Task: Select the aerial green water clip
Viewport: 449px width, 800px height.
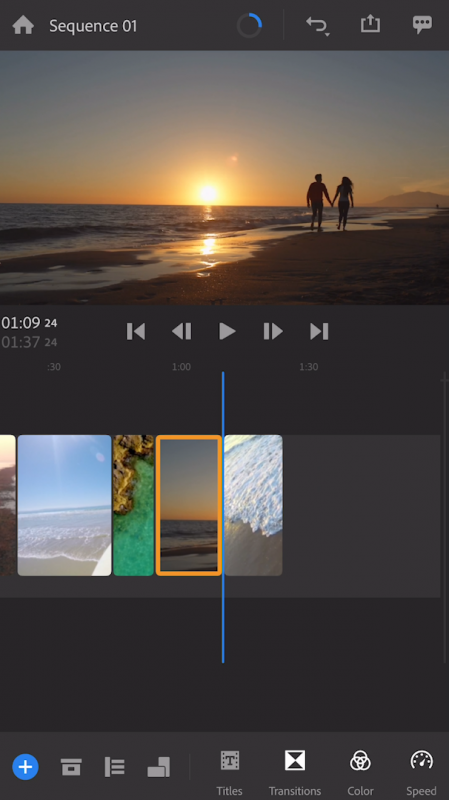Action: click(134, 505)
